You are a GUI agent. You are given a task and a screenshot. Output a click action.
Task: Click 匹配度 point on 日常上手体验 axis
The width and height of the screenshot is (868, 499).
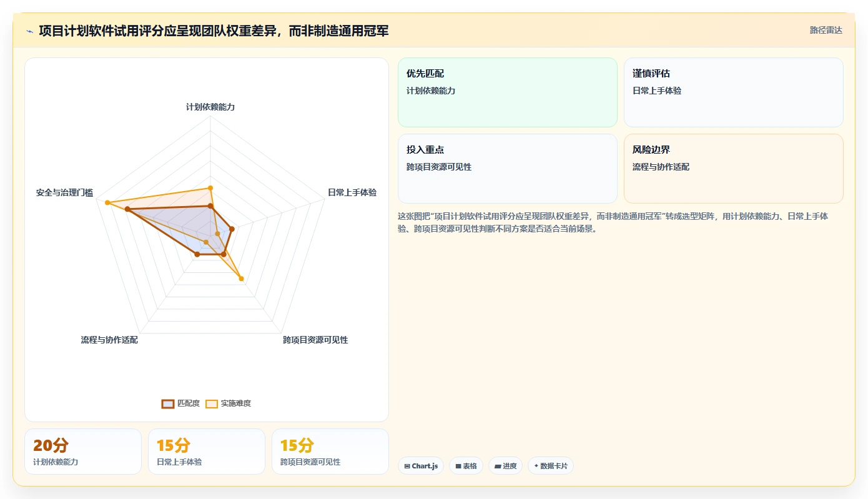(232, 229)
